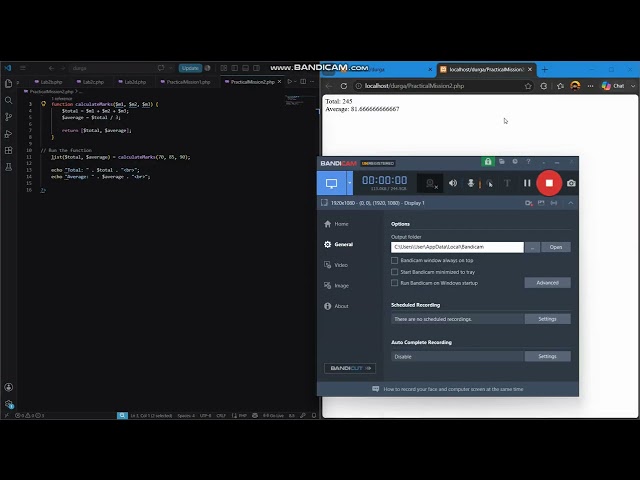Toggle Bandicam speaker sound recording
Screen dimensions: 640x480
coord(453,183)
